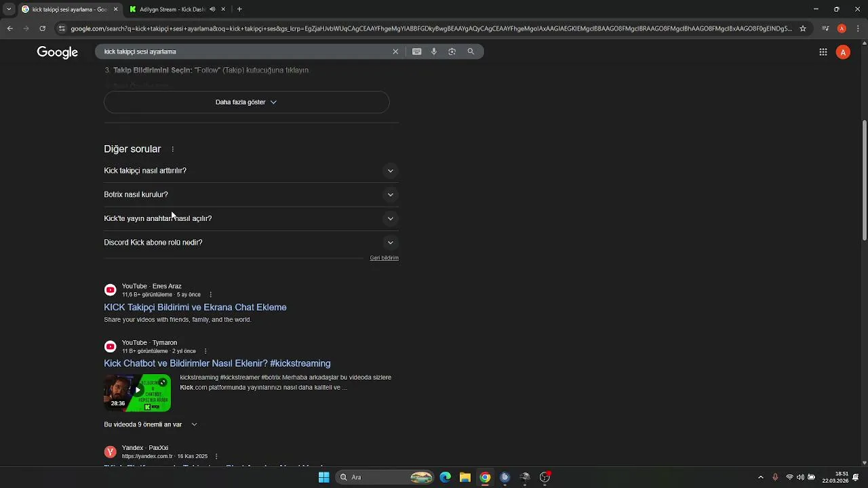Viewport: 868px width, 488px height.
Task: Open options for the Yandex PaxXsi result
Action: 216,457
